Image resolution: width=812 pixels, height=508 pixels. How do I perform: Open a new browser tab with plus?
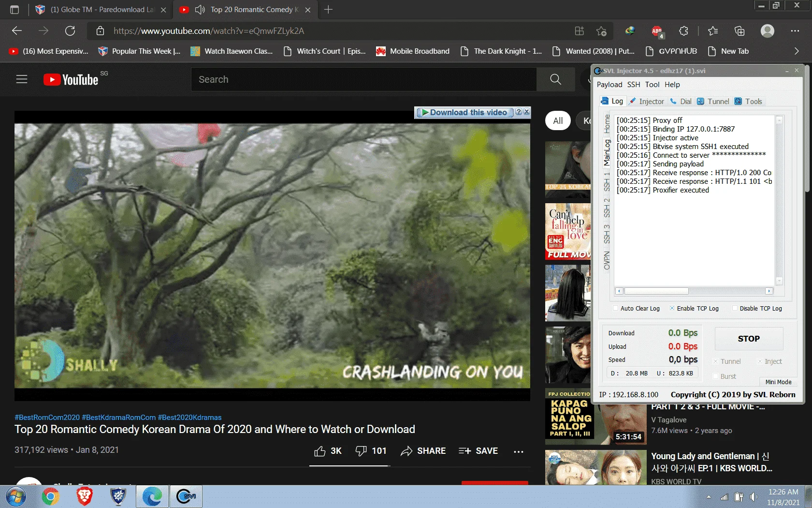[329, 9]
